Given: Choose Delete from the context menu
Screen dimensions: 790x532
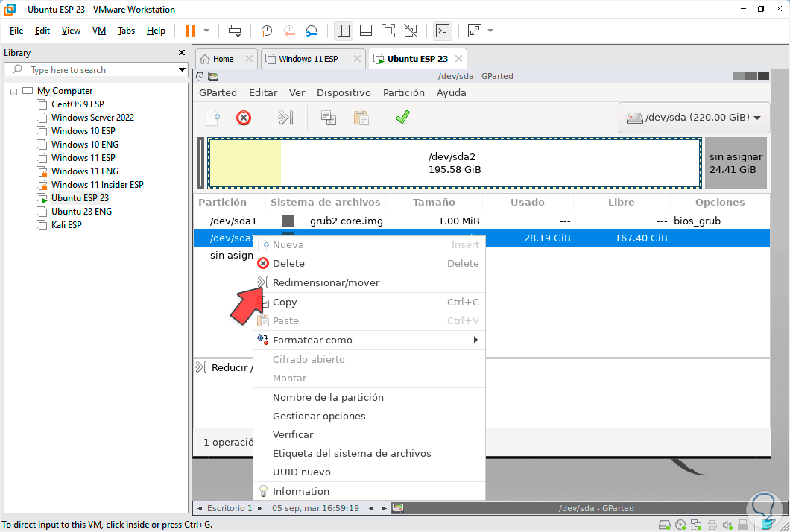Looking at the screenshot, I should click(x=369, y=264).
